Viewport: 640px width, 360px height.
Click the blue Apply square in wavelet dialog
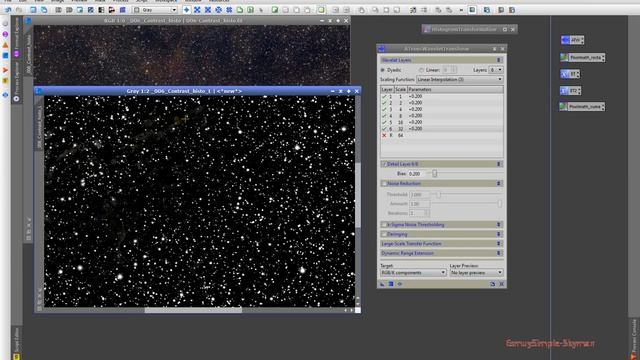[391, 284]
